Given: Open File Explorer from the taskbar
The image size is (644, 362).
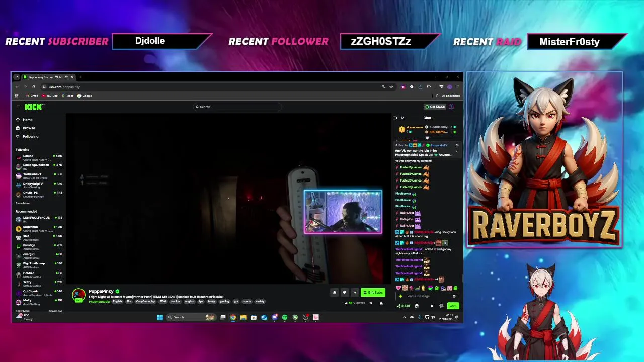Looking at the screenshot, I should 243,317.
